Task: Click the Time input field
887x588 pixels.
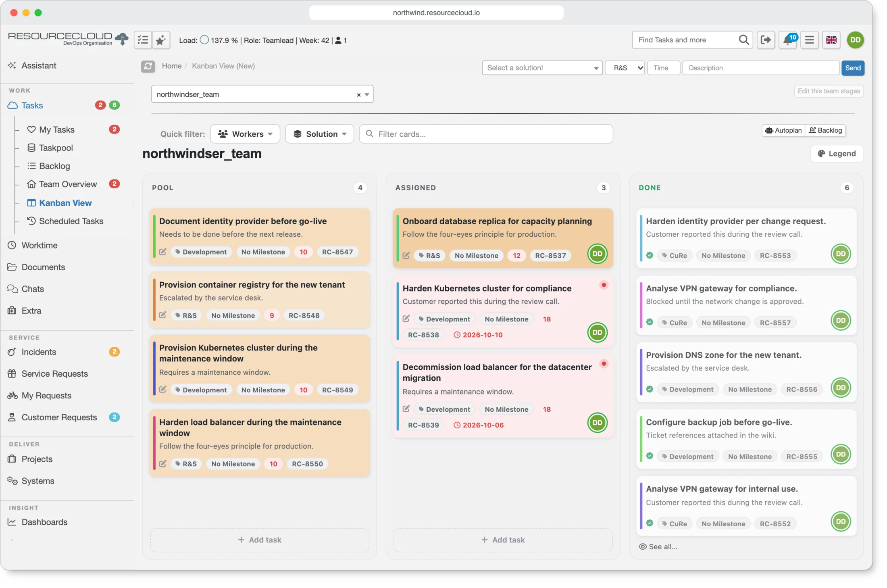Action: point(664,68)
